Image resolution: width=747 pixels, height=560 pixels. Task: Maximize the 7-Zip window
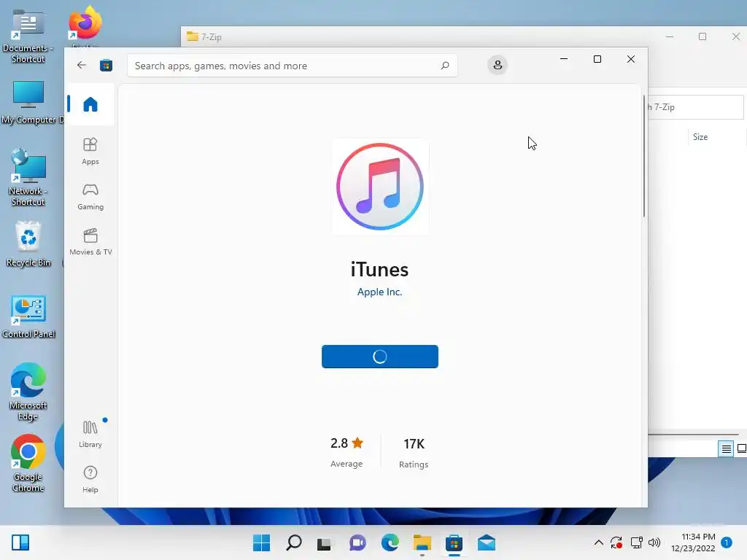point(703,36)
